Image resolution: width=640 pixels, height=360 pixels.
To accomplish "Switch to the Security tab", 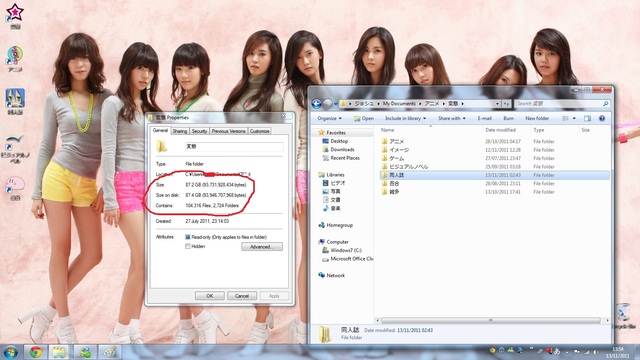I will pyautogui.click(x=199, y=131).
